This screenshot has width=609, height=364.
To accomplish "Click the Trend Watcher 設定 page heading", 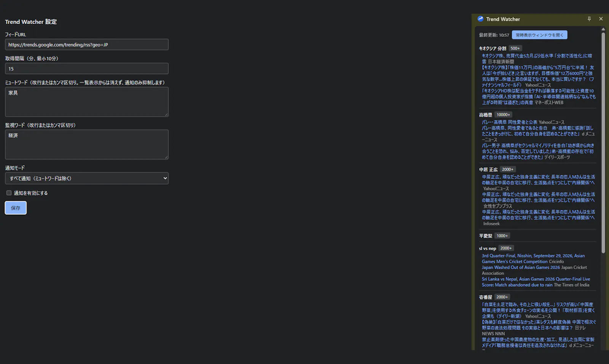I will [x=31, y=22].
